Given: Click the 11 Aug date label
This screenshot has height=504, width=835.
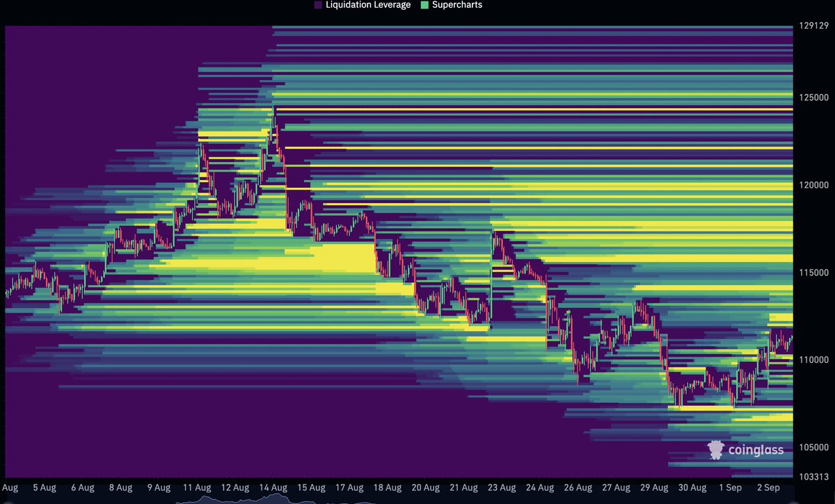Looking at the screenshot, I should (x=197, y=487).
